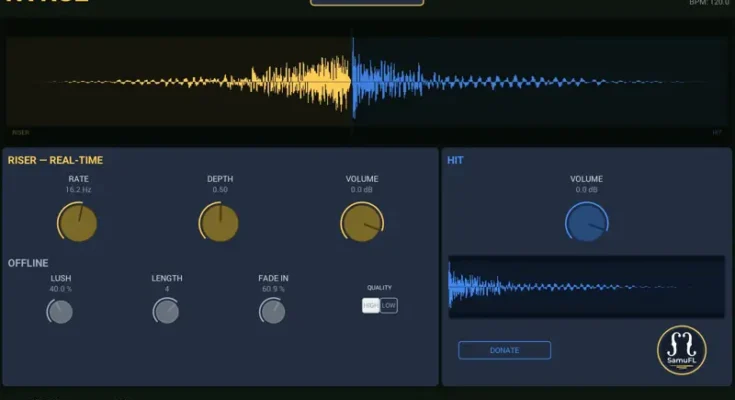Click the 60.9 % fade in value

pos(273,289)
